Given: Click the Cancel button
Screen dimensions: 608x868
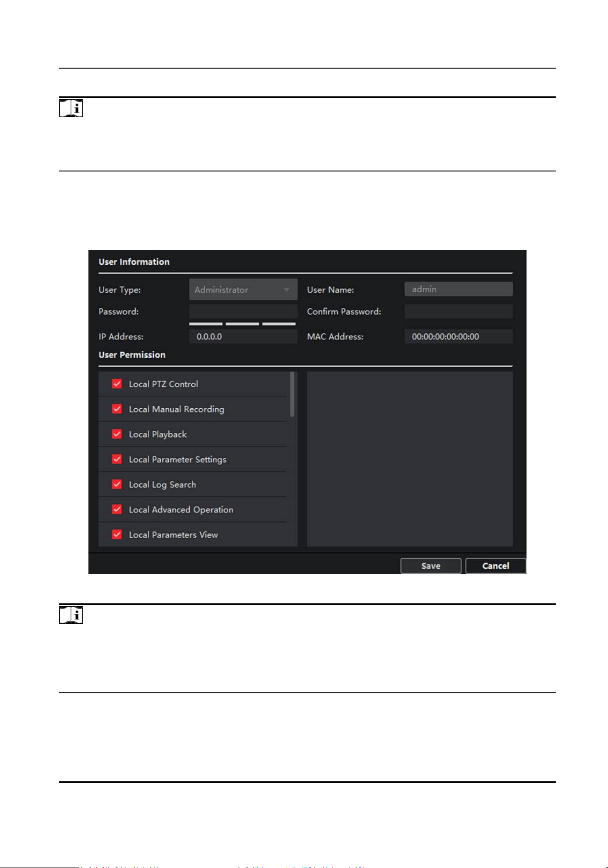Looking at the screenshot, I should (495, 566).
